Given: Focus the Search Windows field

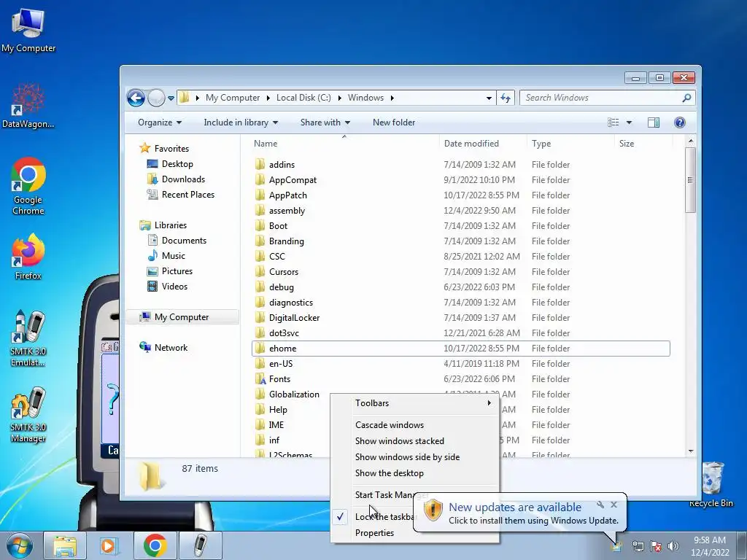Looking at the screenshot, I should click(608, 98).
